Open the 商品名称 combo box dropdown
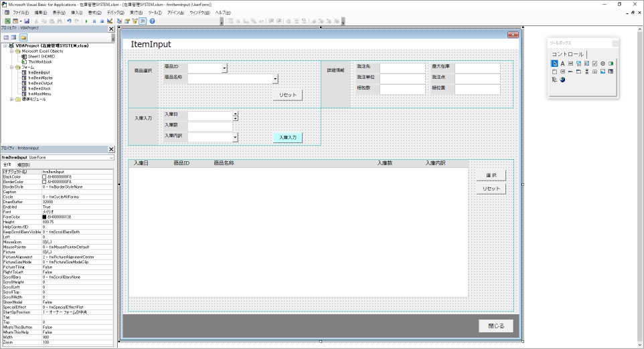 tap(275, 78)
